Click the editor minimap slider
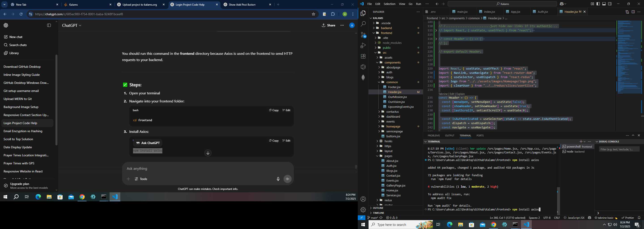The width and height of the screenshot is (644, 229). pos(629,57)
